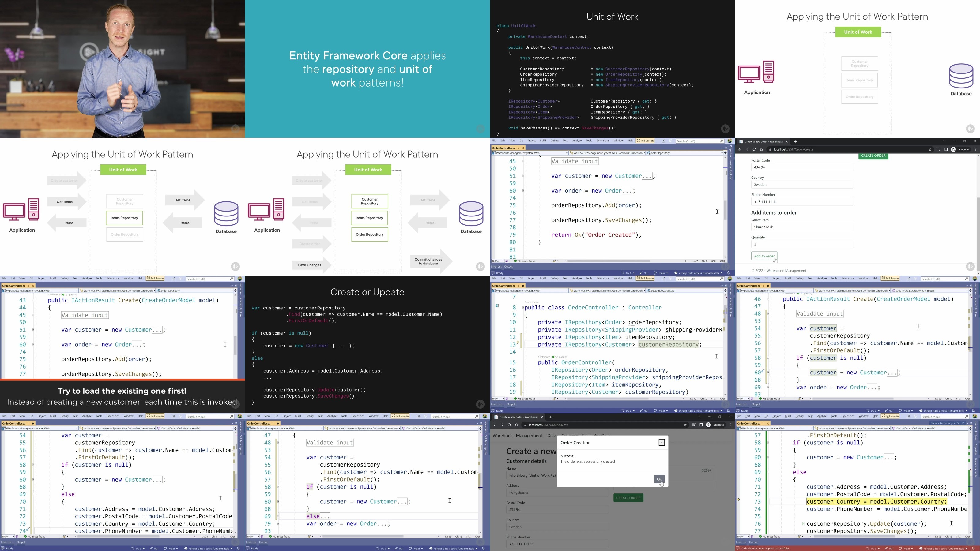Open Chrome menu in the Order Creation dialog browser
The image size is (980, 551).
(730, 425)
